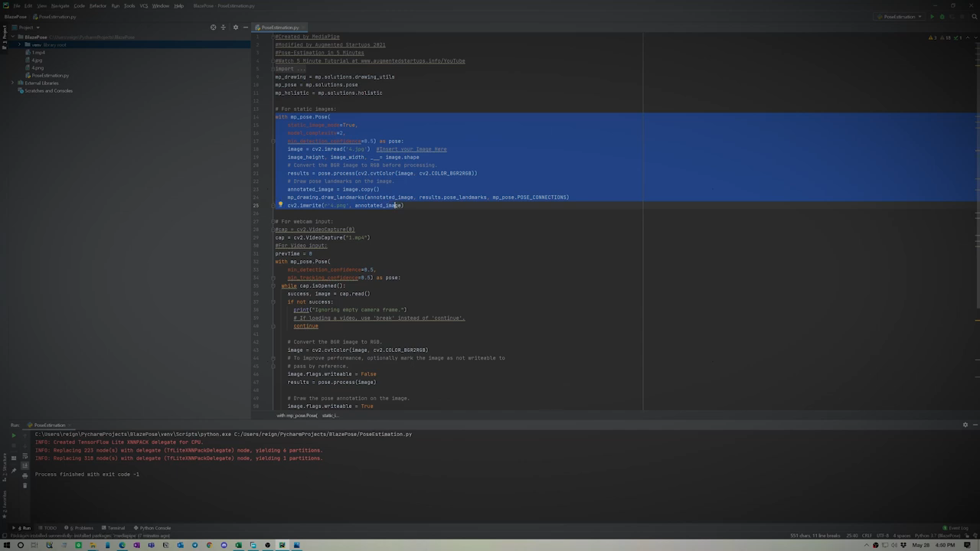Open the TODO tool window
The image size is (980, 551).
pyautogui.click(x=48, y=528)
